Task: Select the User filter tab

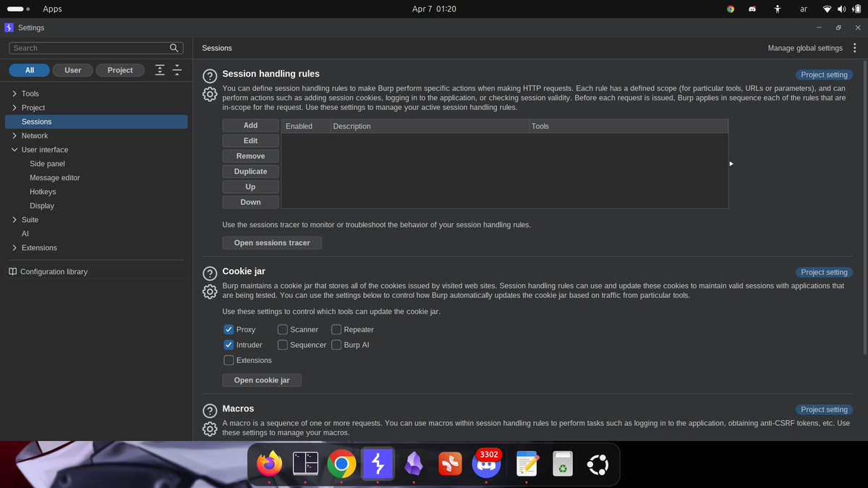Action: tap(72, 70)
